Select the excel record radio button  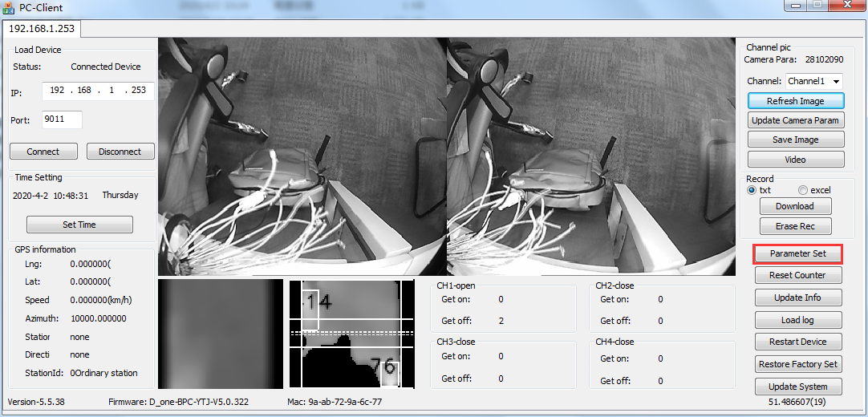pos(803,190)
